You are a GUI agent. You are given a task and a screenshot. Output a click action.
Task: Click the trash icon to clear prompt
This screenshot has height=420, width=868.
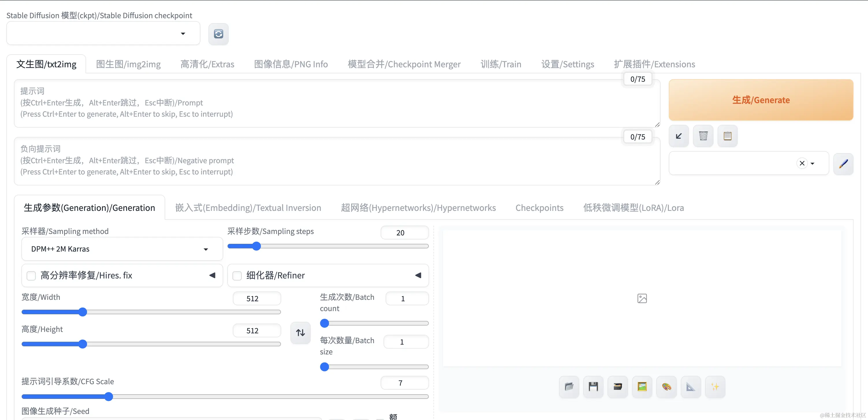[703, 136]
